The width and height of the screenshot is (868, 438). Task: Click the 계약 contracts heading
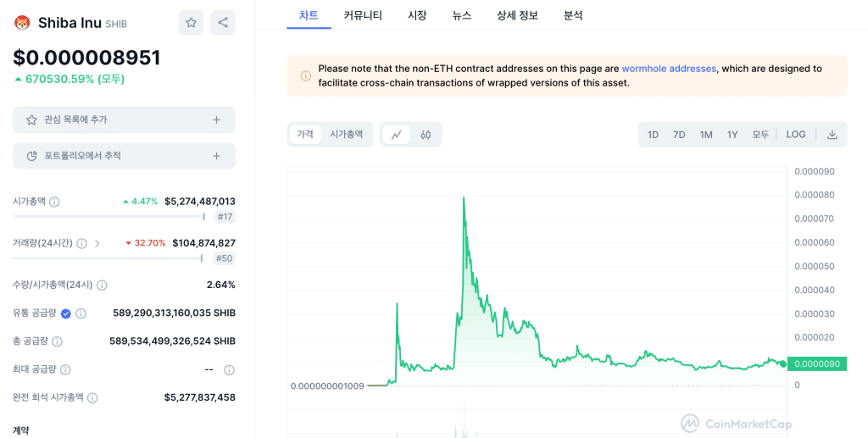click(21, 430)
